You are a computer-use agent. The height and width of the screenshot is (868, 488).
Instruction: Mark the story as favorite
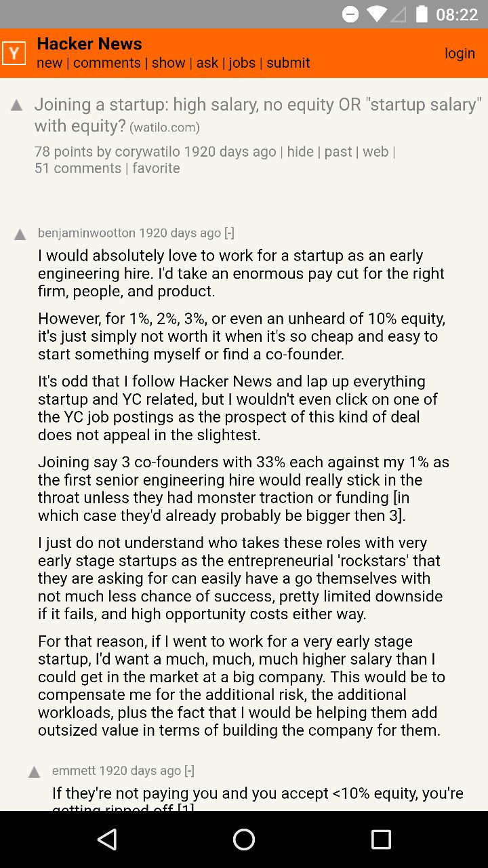point(156,168)
